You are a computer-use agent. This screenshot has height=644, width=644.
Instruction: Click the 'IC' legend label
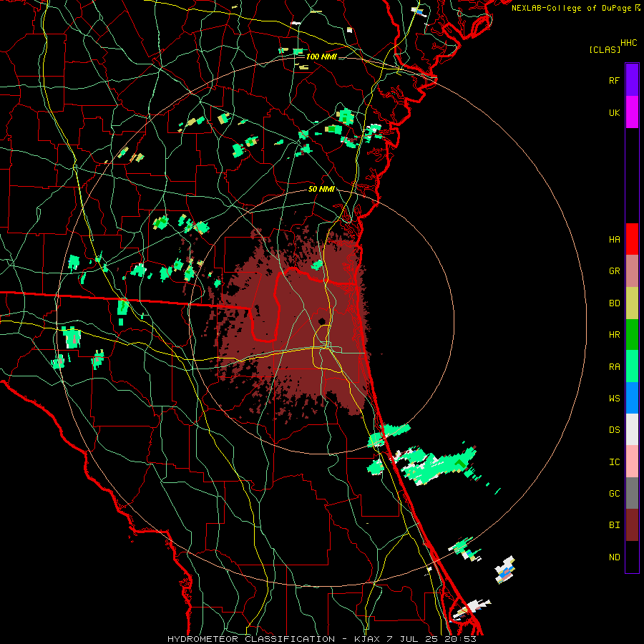(614, 462)
